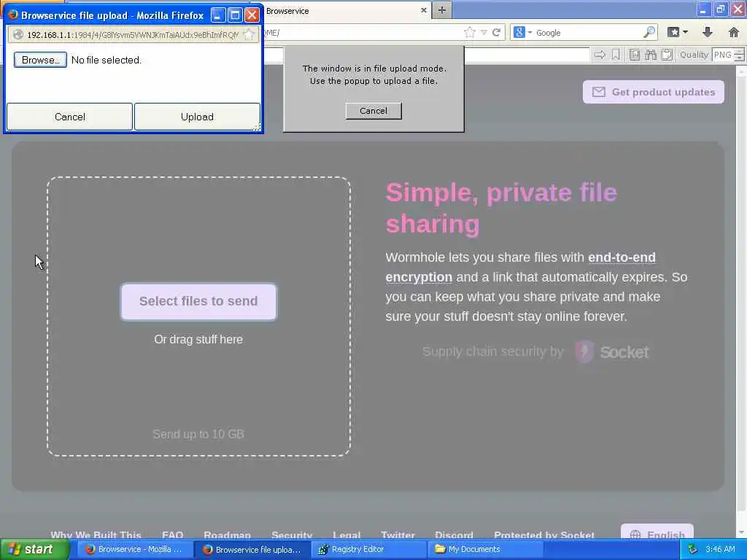Minimize the file upload popup window
747x560 pixels.
click(x=217, y=15)
